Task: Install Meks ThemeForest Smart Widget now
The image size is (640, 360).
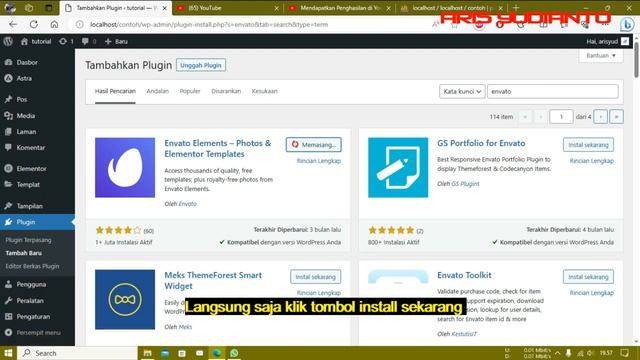Action: [316, 277]
